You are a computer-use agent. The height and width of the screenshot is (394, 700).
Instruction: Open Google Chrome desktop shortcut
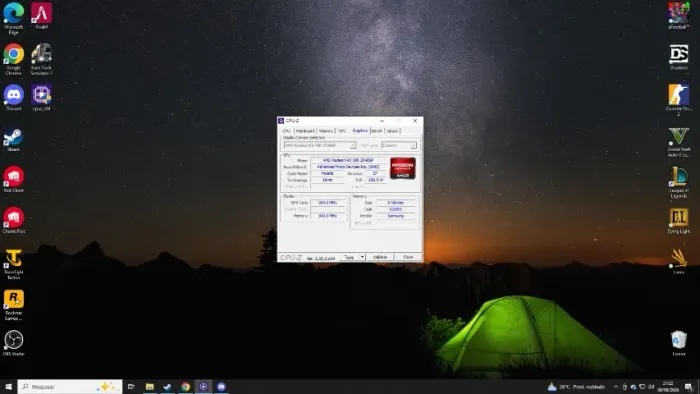13,58
